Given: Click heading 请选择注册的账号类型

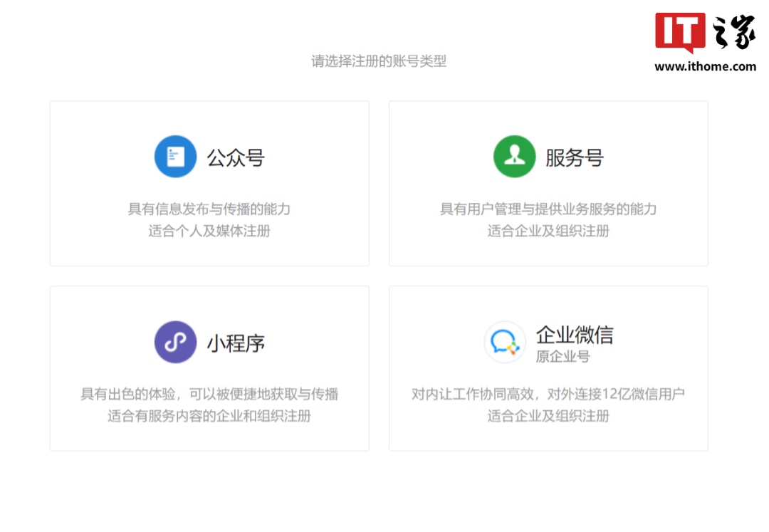Looking at the screenshot, I should coord(379,61).
